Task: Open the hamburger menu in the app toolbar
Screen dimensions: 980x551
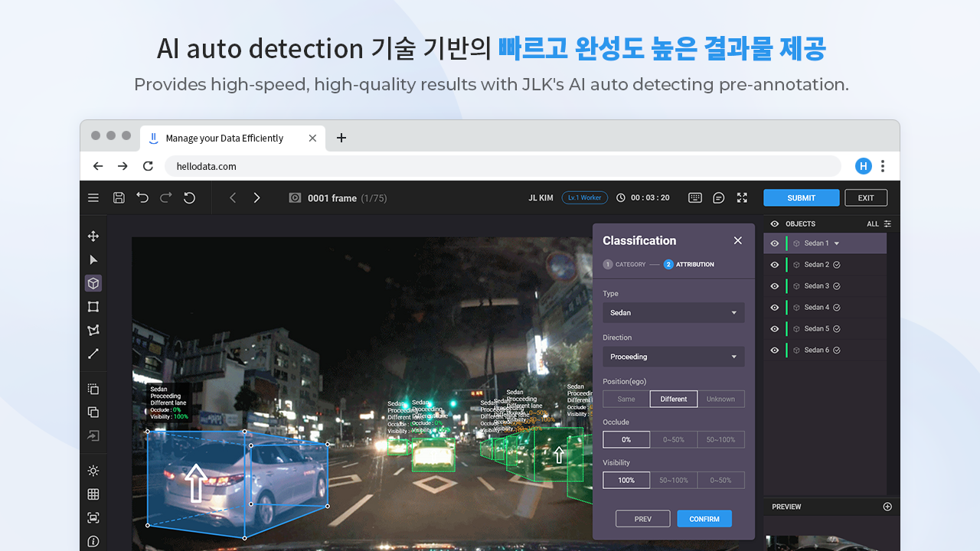Action: click(x=93, y=197)
